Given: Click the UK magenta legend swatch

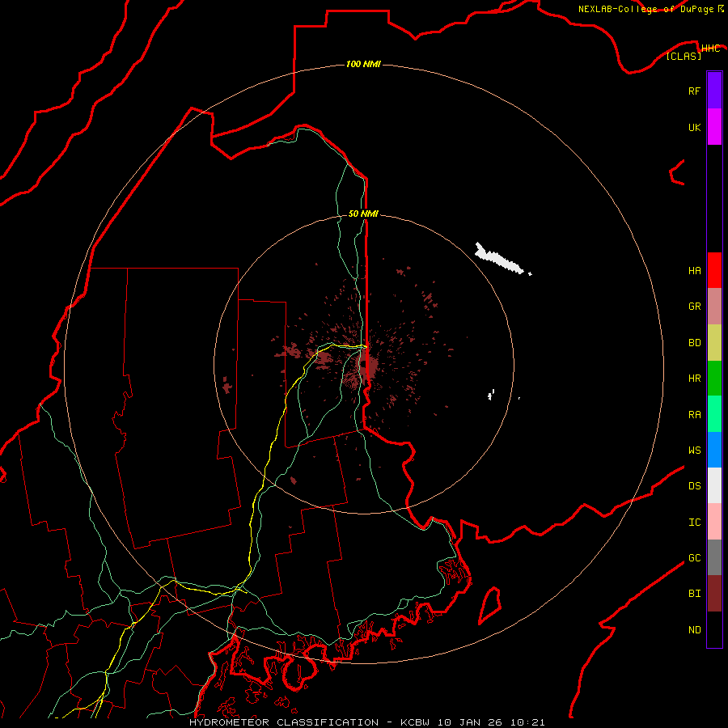Looking at the screenshot, I should tap(714, 127).
